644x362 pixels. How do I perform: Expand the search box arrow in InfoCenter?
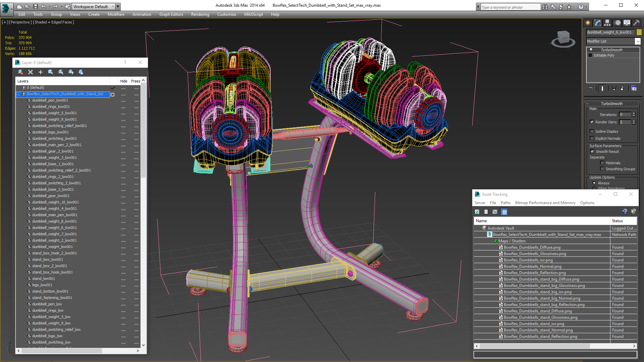(478, 7)
